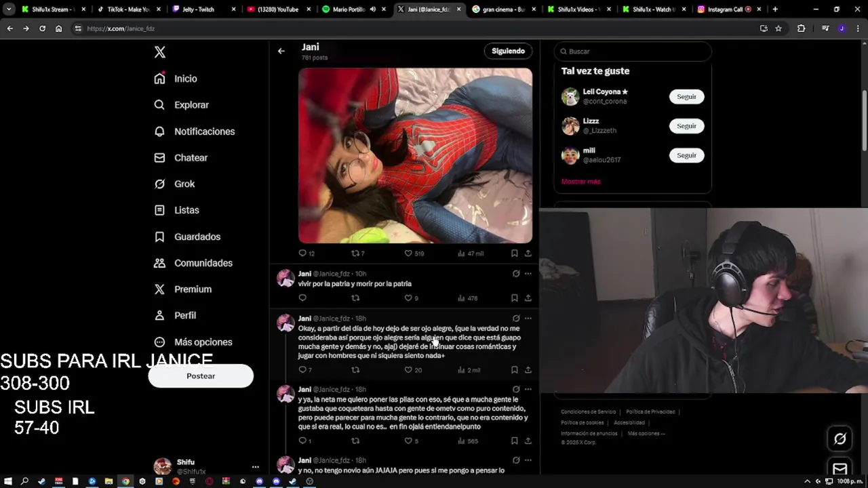
Task: Repost the 'y ya, la neta' post
Action: click(x=355, y=441)
